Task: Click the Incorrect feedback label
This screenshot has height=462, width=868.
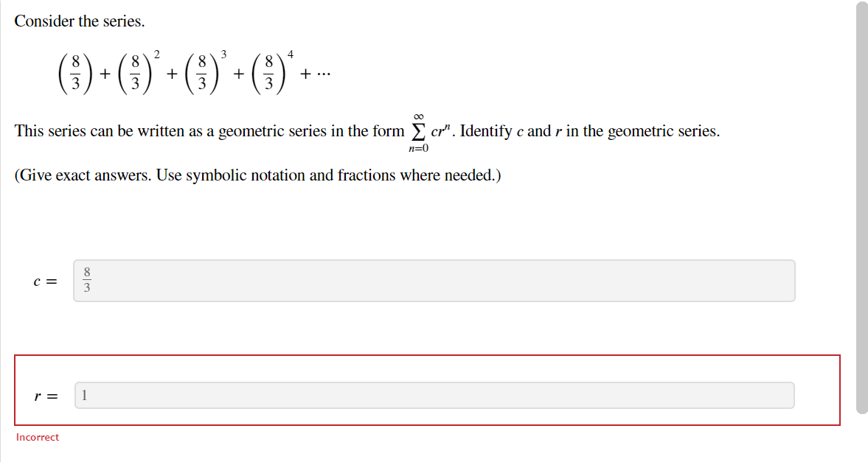Action: 37,437
